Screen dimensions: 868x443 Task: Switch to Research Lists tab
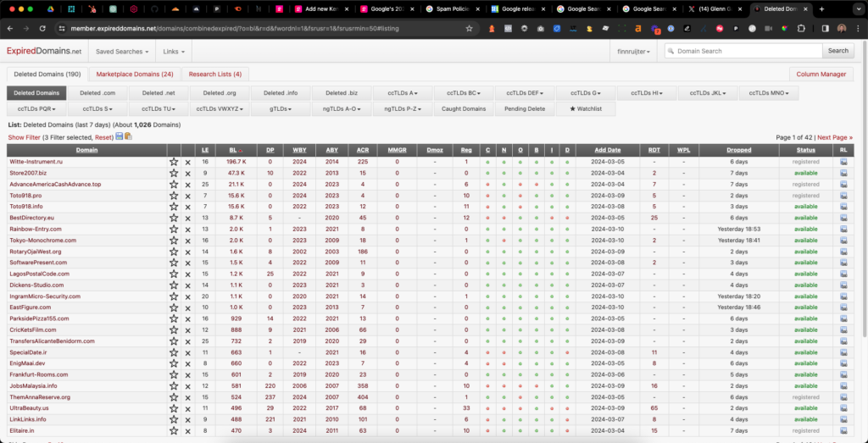pos(214,74)
